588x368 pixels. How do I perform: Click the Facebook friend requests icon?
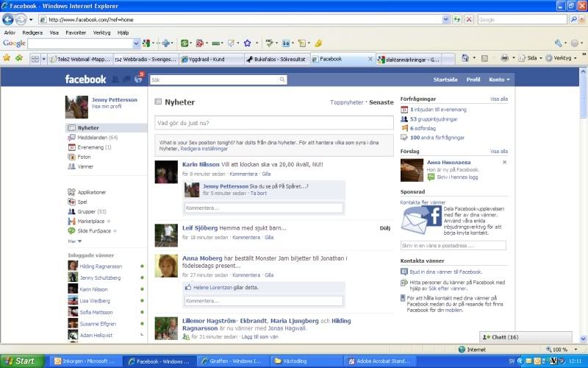point(115,79)
